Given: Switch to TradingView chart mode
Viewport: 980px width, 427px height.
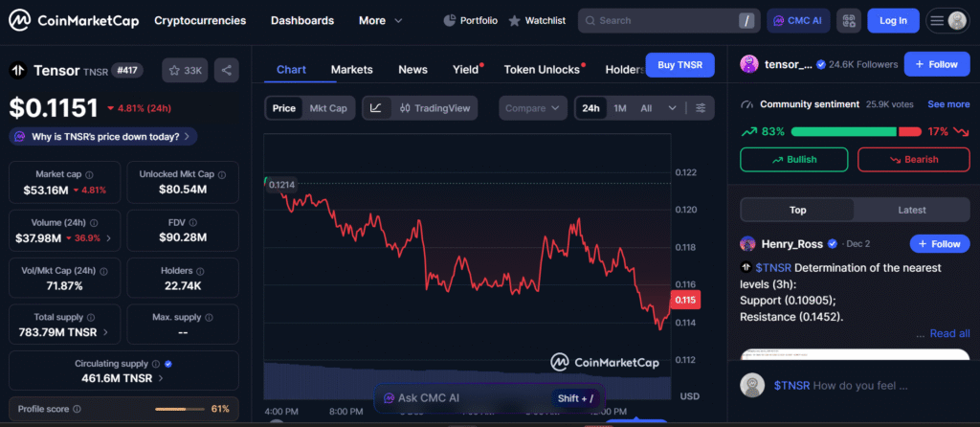Looking at the screenshot, I should click(434, 108).
